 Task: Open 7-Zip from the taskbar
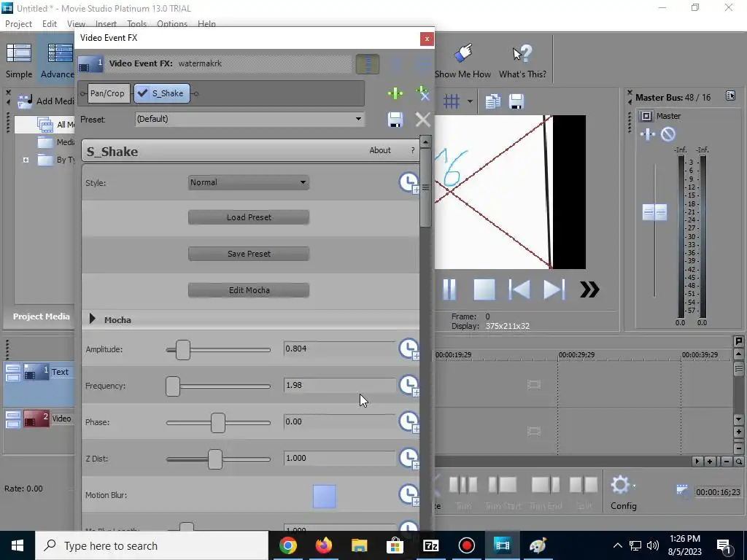tap(430, 545)
